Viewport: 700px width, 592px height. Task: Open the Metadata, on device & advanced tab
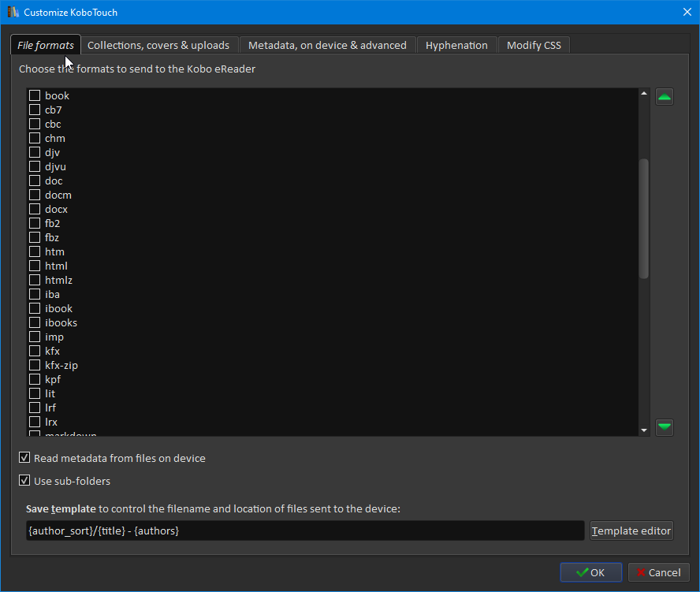coord(327,45)
